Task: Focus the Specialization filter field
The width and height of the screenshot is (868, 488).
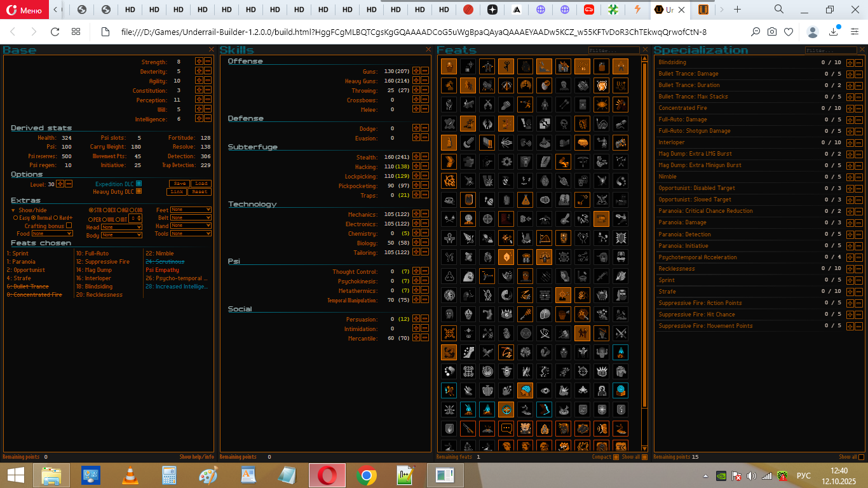Action: pos(831,50)
